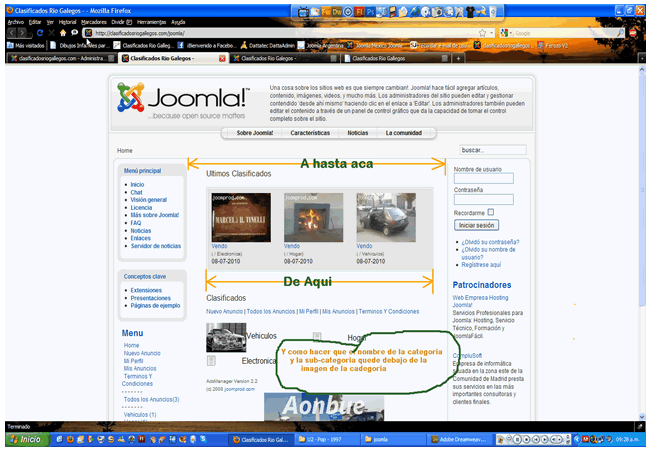
Task: Open the Vehiculos category image
Action: [x=225, y=337]
